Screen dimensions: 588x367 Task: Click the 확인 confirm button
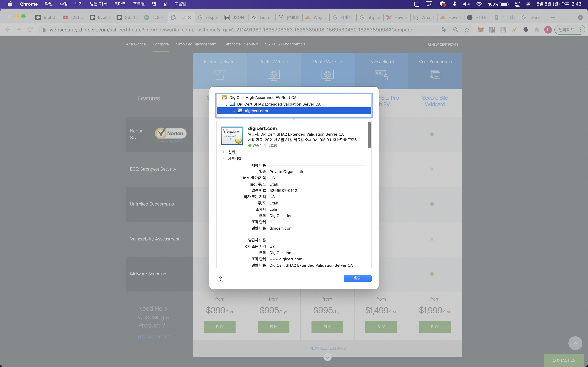coord(357,278)
